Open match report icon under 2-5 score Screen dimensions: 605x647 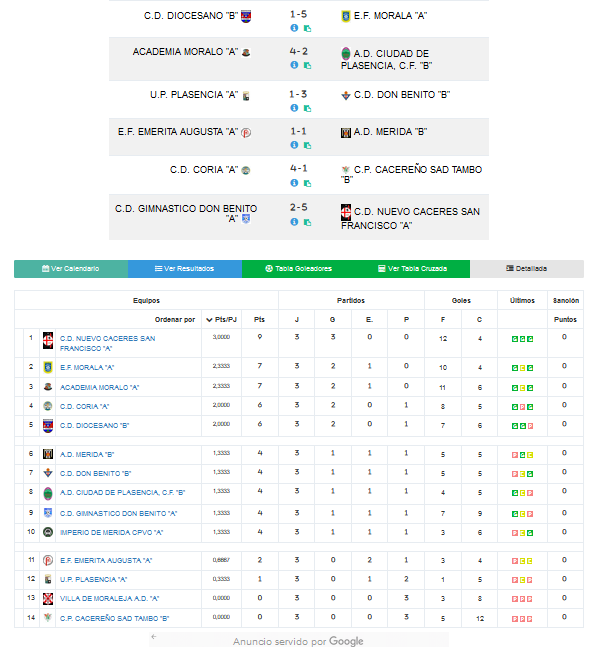307,222
